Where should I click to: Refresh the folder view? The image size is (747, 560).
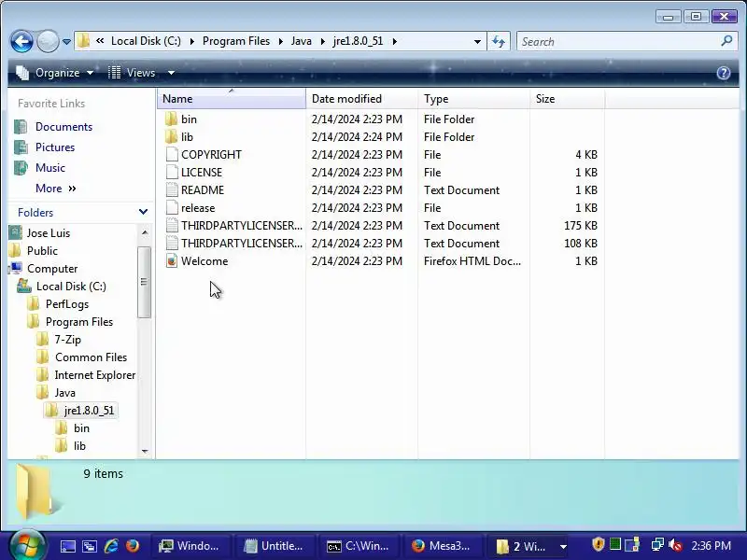tap(499, 41)
